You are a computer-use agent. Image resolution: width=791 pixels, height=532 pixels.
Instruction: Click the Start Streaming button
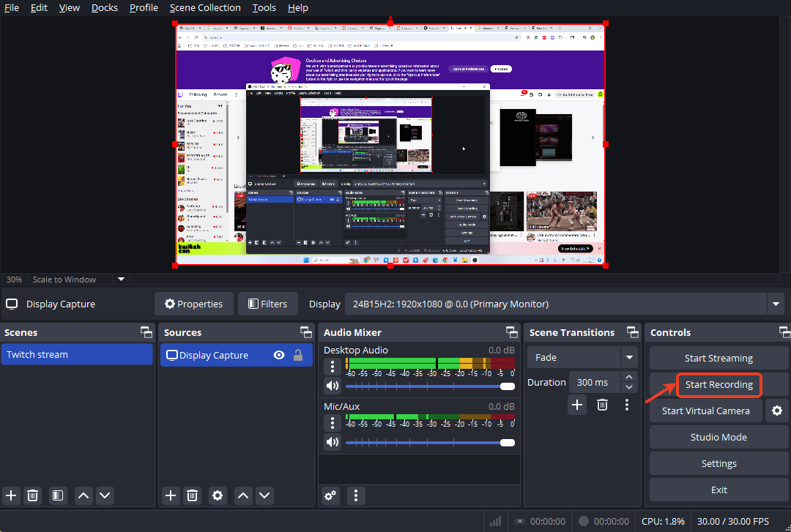click(x=718, y=358)
